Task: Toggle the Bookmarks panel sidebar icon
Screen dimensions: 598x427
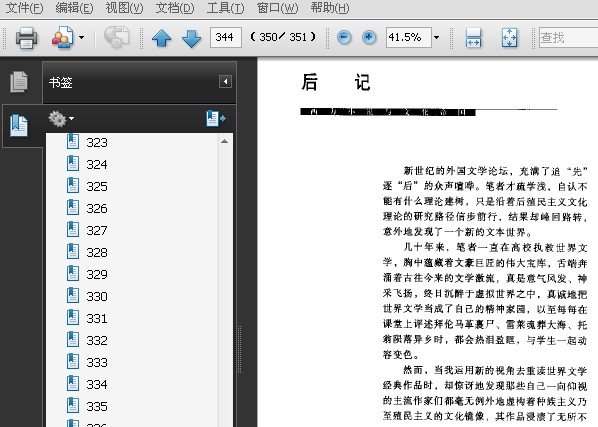Action: [x=19, y=125]
